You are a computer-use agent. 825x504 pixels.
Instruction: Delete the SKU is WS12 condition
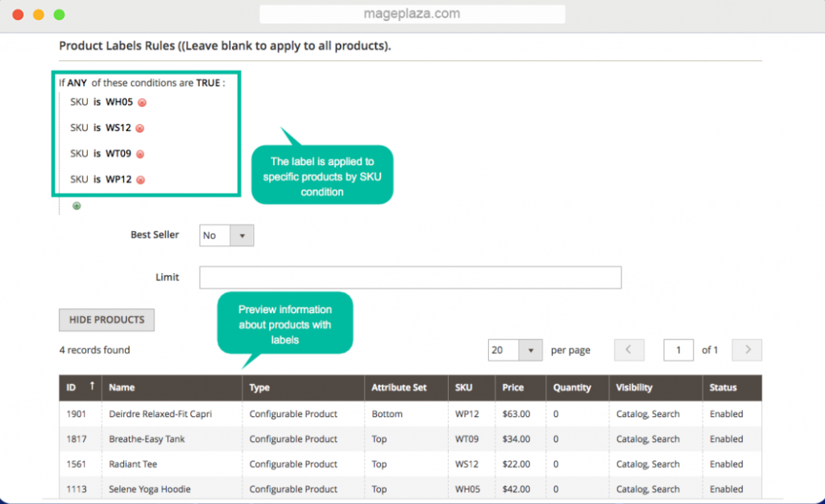point(142,128)
